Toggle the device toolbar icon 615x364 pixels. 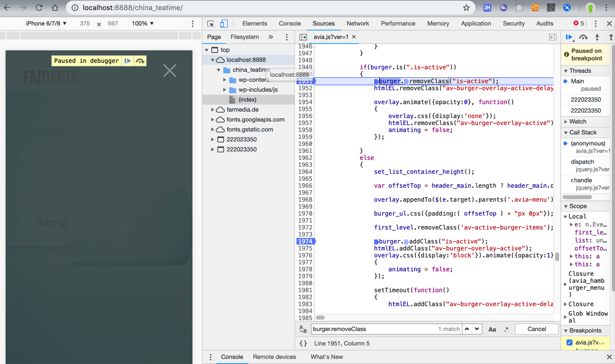(x=224, y=23)
